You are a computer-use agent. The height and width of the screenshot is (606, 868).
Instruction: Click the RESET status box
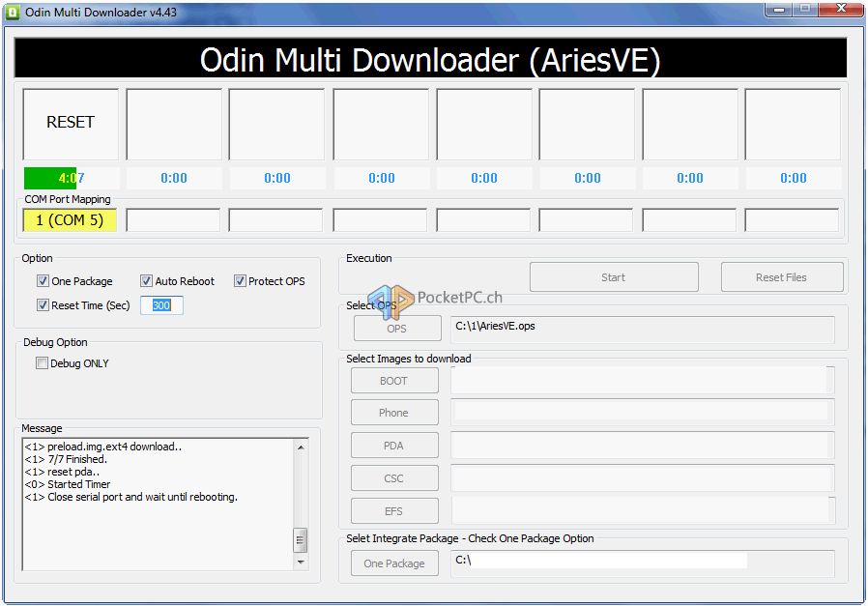(x=71, y=124)
